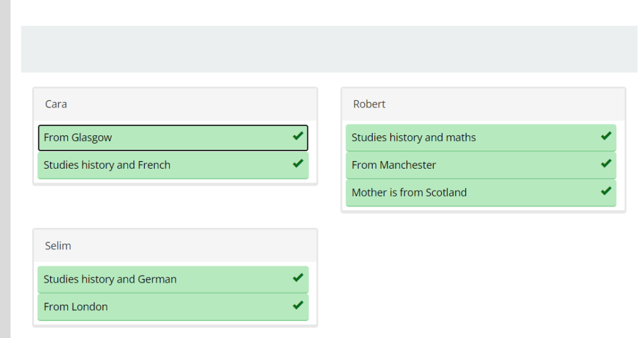Click the empty grey bar at the top
Image resolution: width=644 pixels, height=338 pixels.
click(329, 49)
